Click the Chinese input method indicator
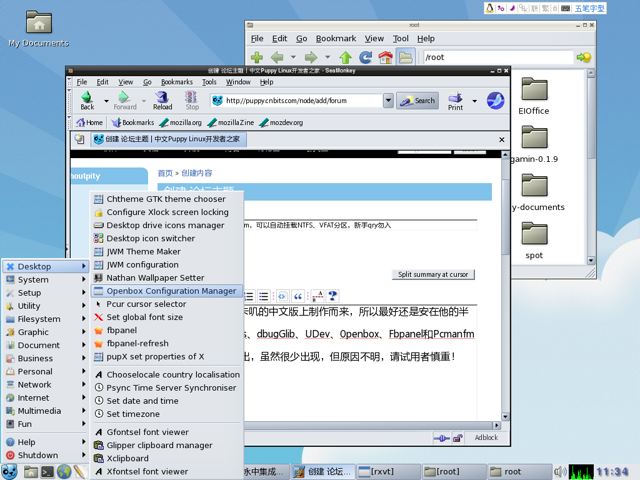Image resolution: width=640 pixels, height=480 pixels. [x=589, y=8]
